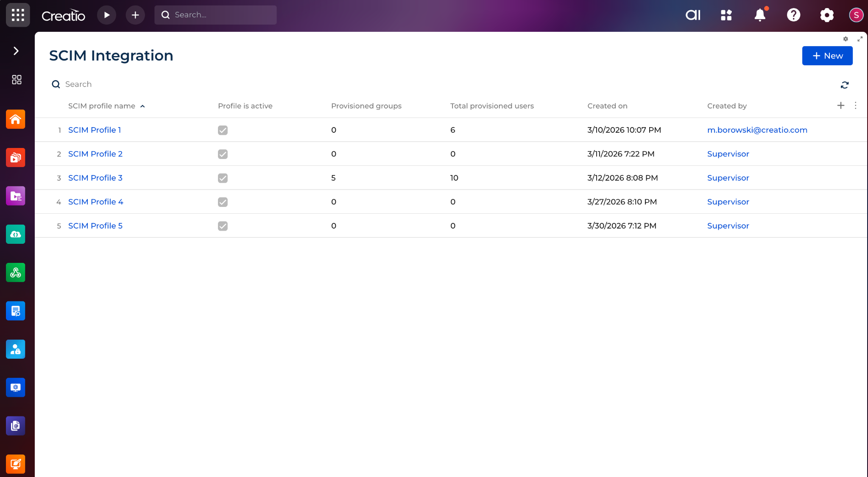Open the SCIM Profile 4 link
868x477 pixels.
(96, 202)
